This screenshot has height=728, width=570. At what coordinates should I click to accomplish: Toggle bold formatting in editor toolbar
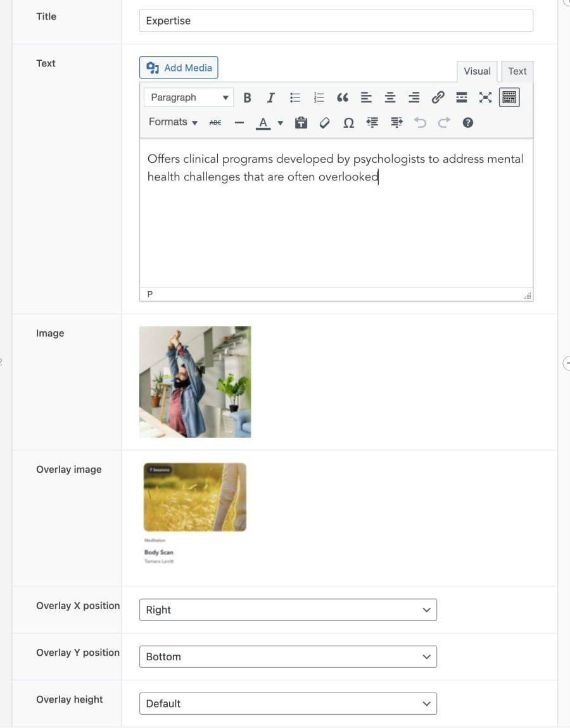point(247,97)
